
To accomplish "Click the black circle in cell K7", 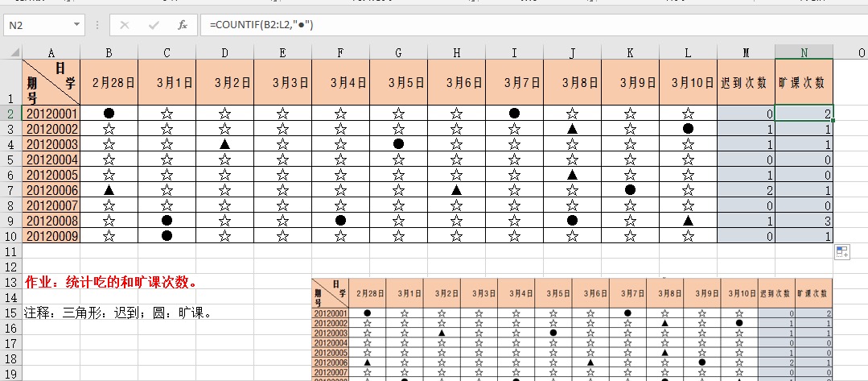I will pyautogui.click(x=630, y=190).
